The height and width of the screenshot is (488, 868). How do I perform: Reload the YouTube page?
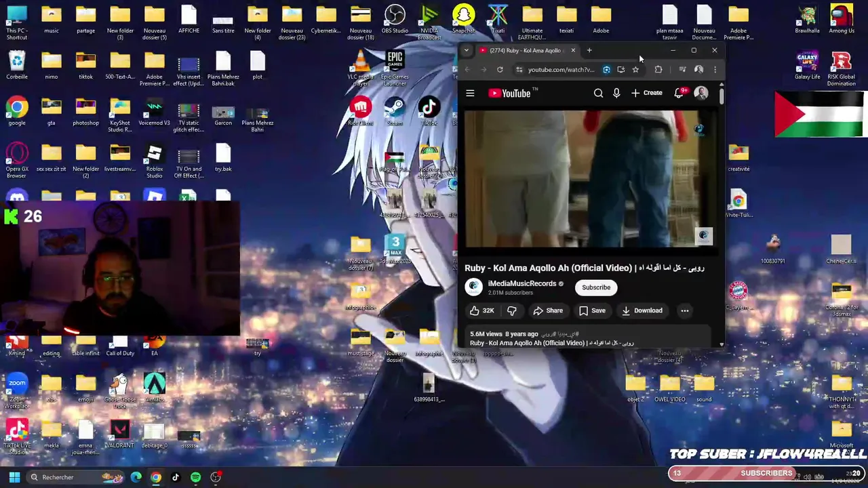click(500, 69)
